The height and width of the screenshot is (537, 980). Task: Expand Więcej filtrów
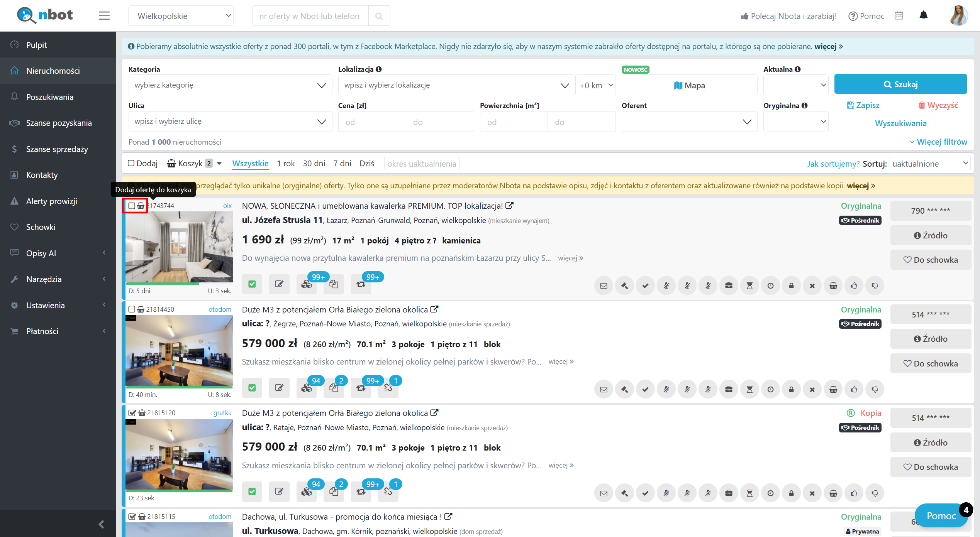[x=938, y=142]
